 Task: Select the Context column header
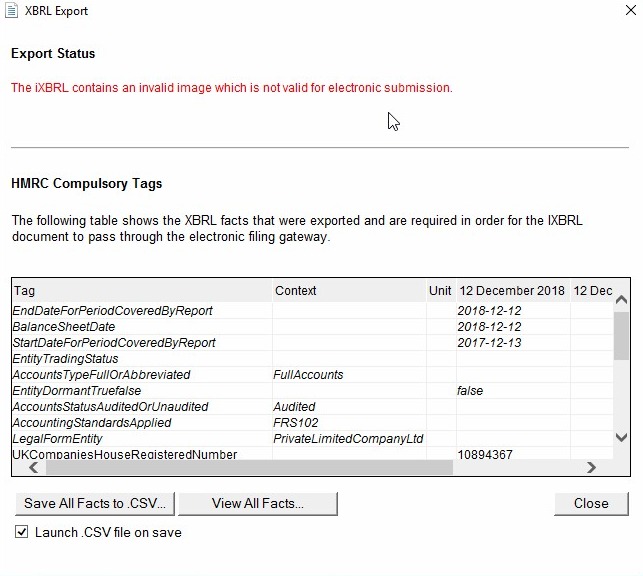pos(349,291)
